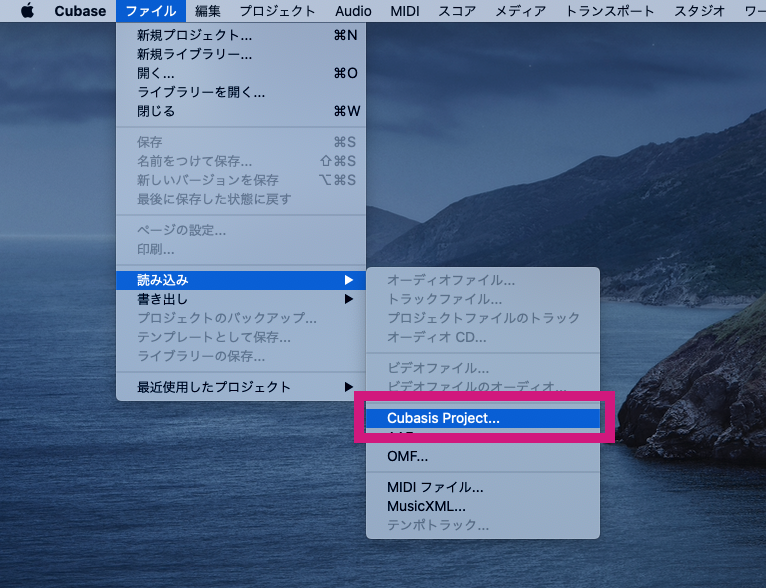Expand the 書き出し submenu
This screenshot has width=766, height=588.
241,299
